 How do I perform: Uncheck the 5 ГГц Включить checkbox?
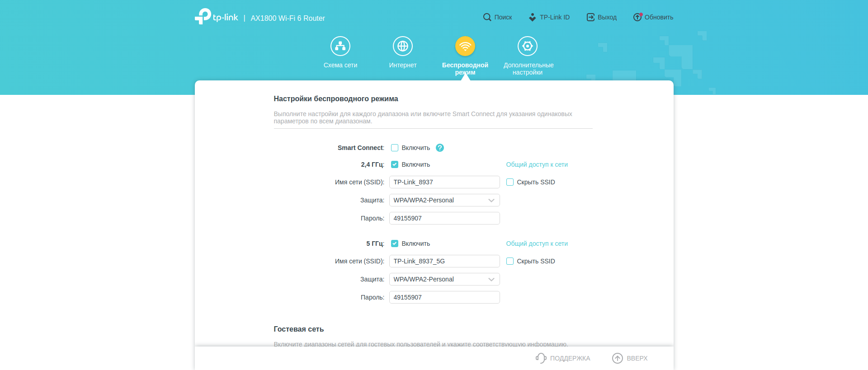[x=395, y=244]
